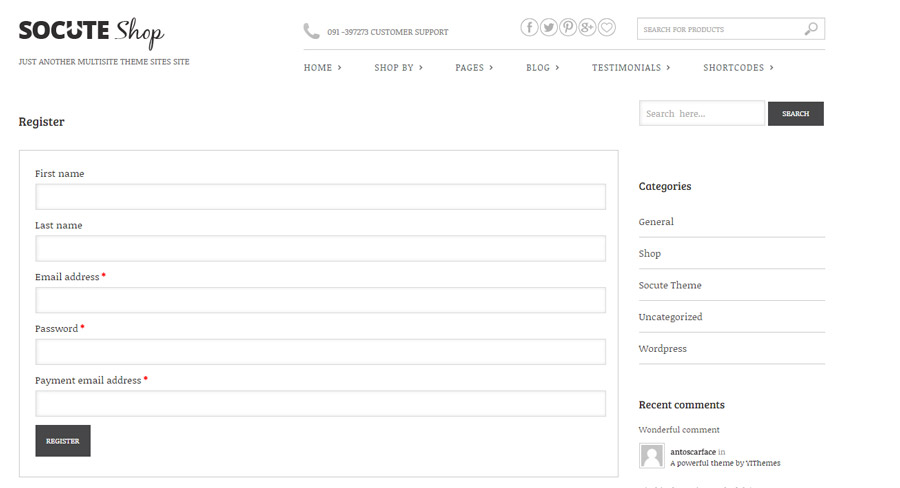This screenshot has width=900, height=488.
Task: Click into the First name field
Action: 320,197
